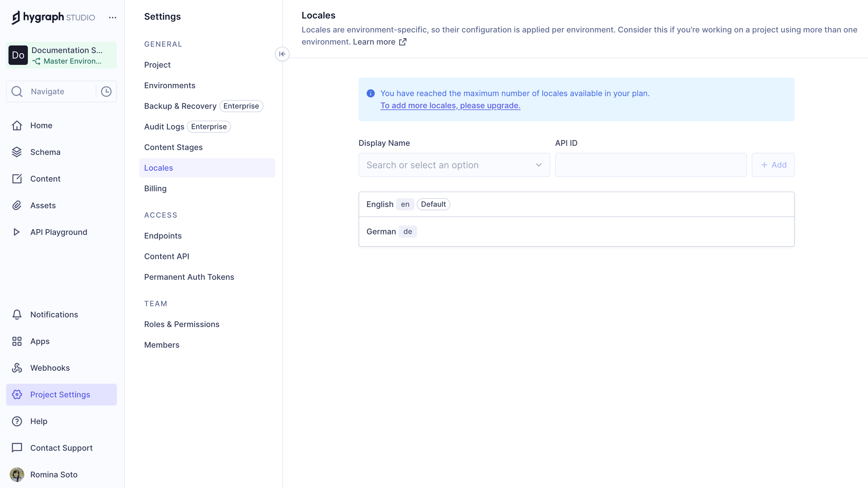
Task: Collapse the Settings panel with the arrow icon
Action: click(x=282, y=54)
